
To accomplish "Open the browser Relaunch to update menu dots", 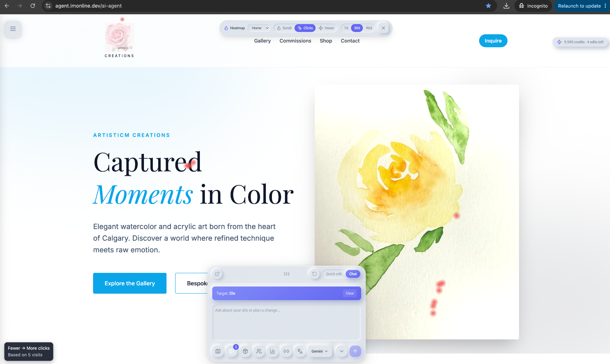I will [x=605, y=6].
